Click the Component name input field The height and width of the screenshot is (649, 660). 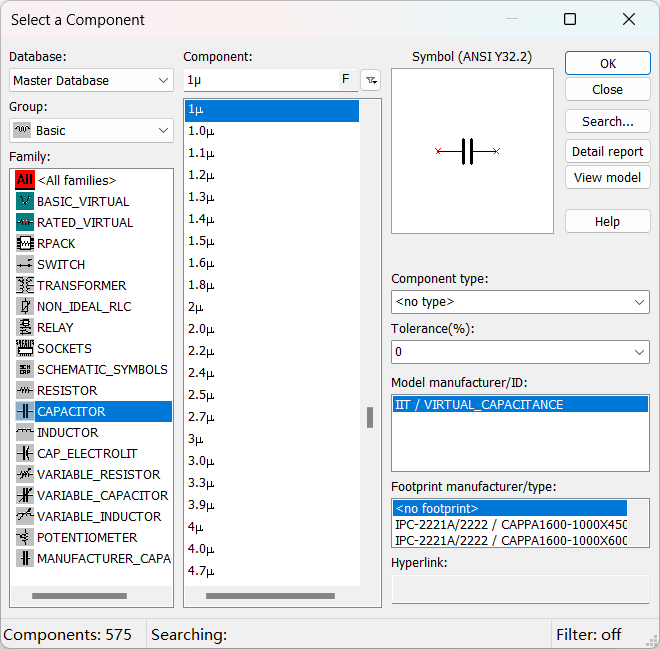point(261,80)
